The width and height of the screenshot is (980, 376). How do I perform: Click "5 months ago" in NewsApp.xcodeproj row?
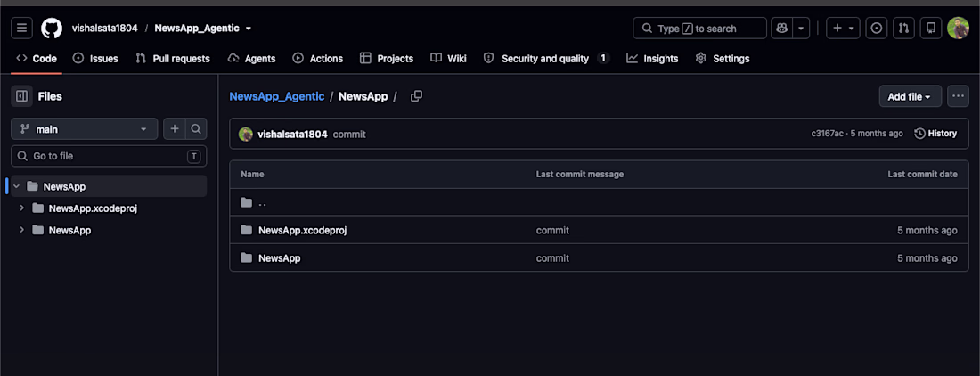point(927,231)
